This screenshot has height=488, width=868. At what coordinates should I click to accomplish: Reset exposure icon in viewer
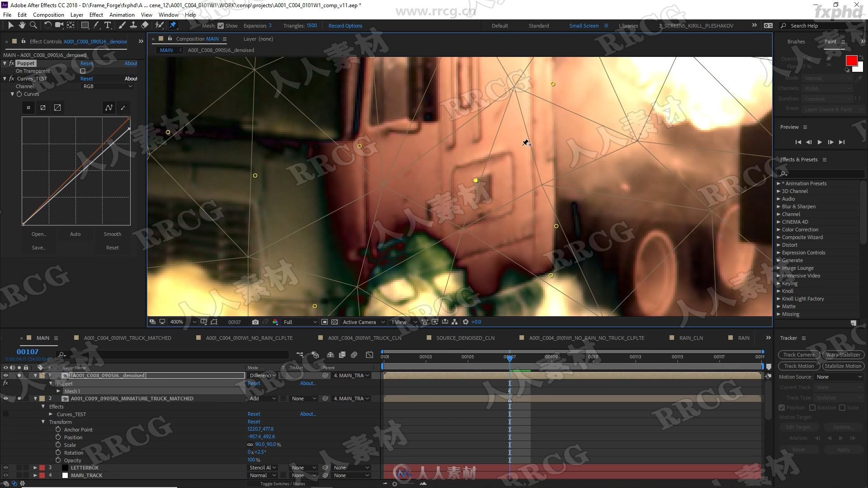click(x=466, y=322)
